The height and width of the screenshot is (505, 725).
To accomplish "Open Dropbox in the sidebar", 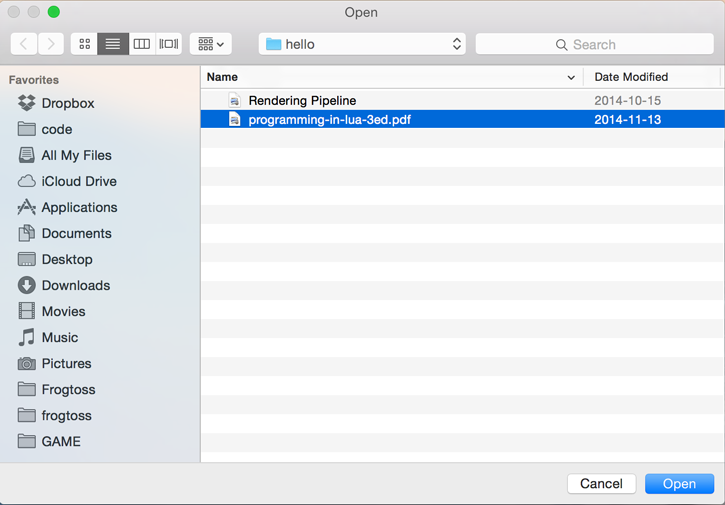I will 67,103.
